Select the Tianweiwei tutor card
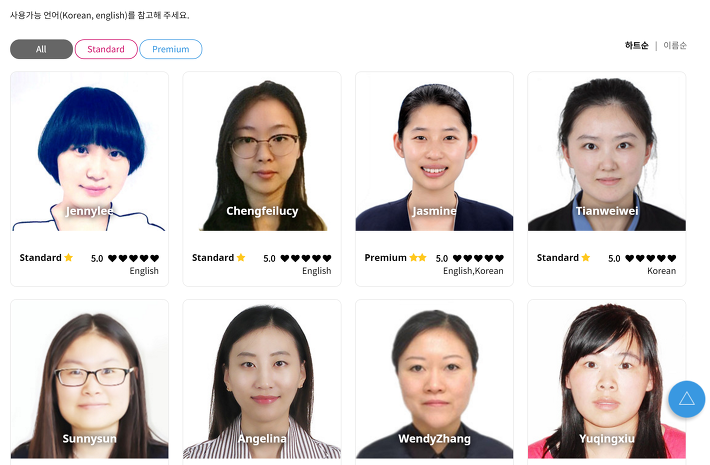710x465 pixels. pyautogui.click(x=607, y=179)
